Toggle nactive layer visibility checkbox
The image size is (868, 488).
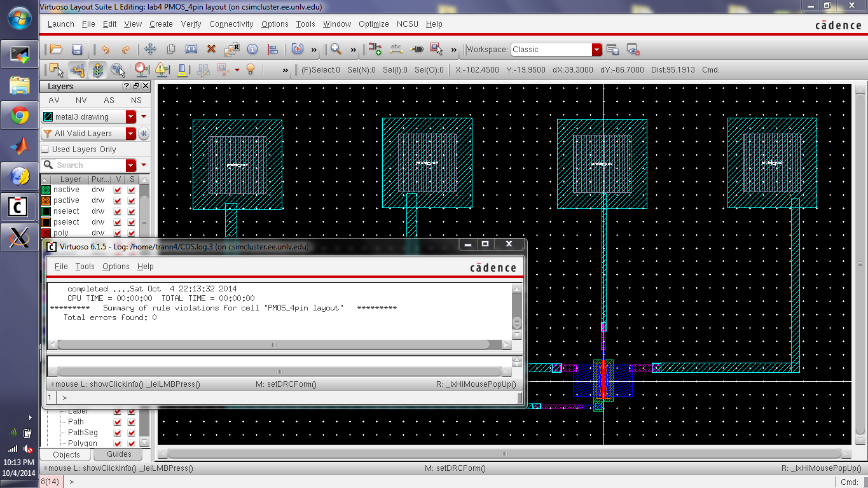(x=118, y=190)
